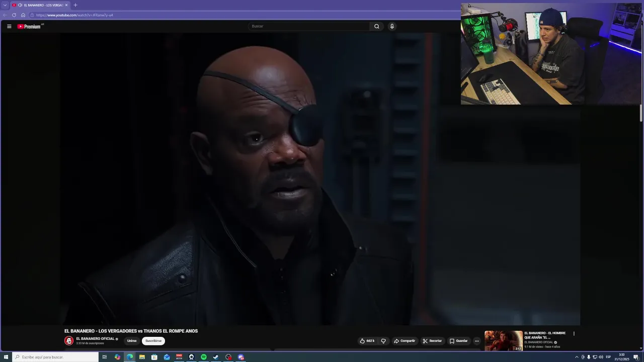Click the tray microphone icon

[589, 357]
